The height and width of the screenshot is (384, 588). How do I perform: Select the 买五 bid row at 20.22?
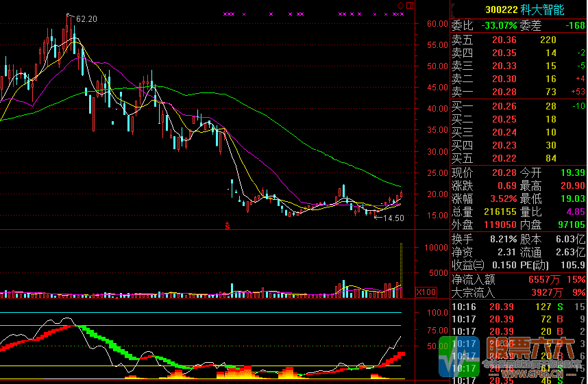[x=518, y=158]
